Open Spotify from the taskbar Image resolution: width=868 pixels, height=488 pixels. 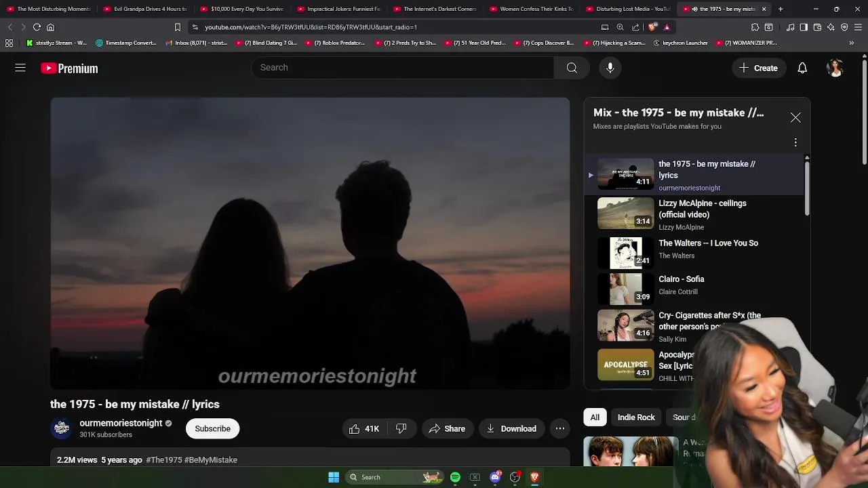click(455, 477)
